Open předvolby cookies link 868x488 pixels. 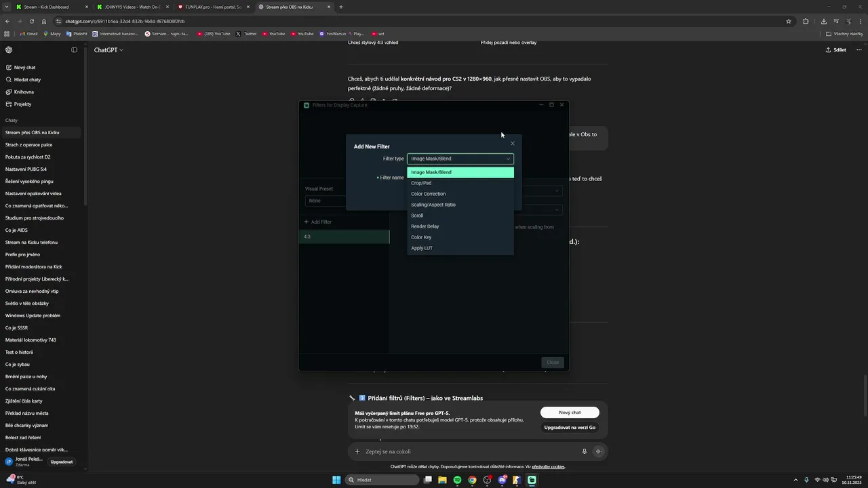pyautogui.click(x=548, y=466)
